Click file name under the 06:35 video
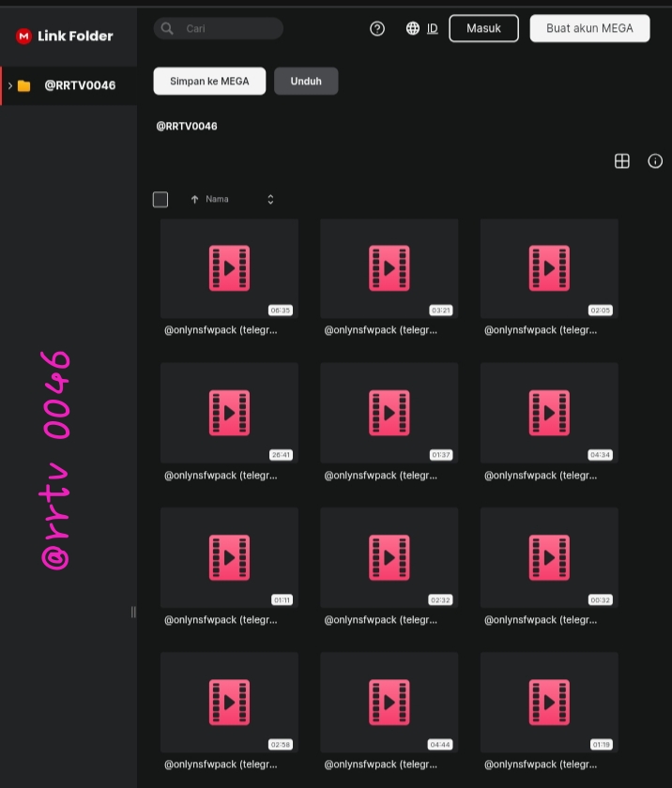Screen dimensions: 672x788 tap(221, 330)
